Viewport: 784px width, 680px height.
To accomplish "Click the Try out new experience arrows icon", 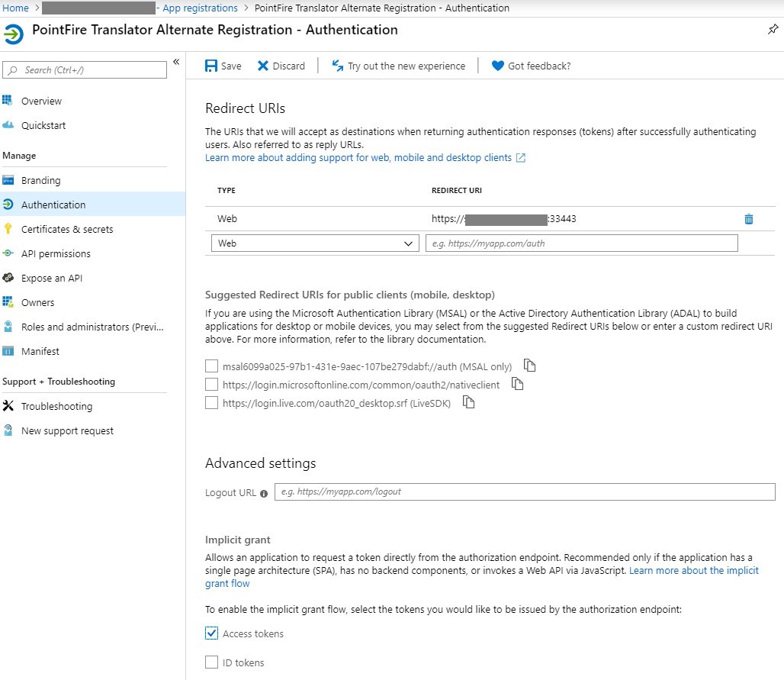I will tap(338, 66).
